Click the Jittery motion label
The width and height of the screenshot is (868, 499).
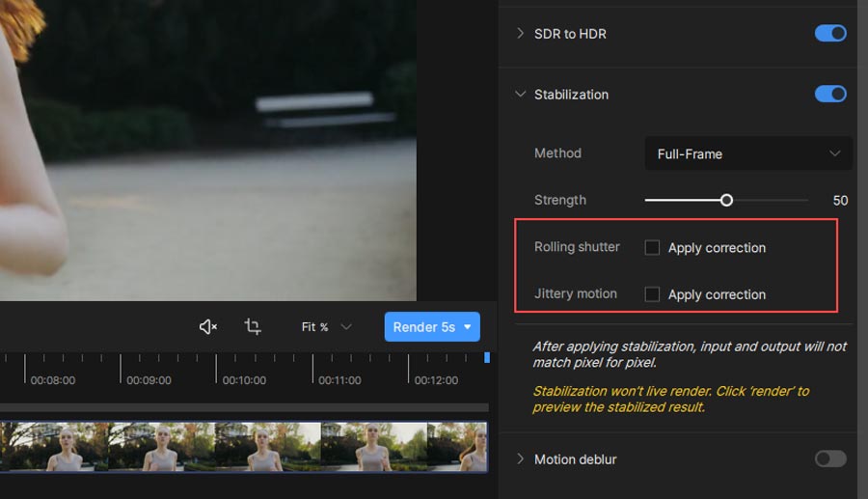pyautogui.click(x=575, y=294)
